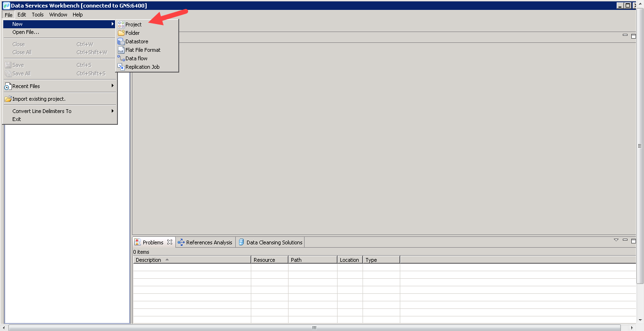644x331 pixels.
Task: Click the Flat File Format txt icon
Action: point(121,50)
